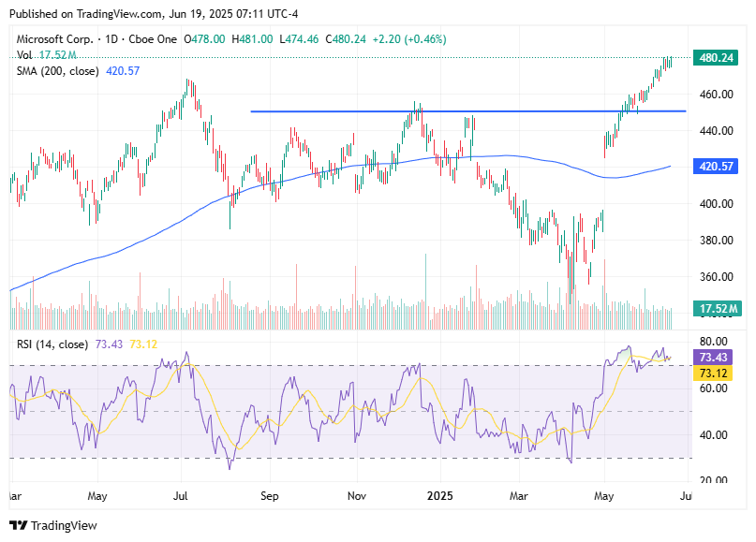Click the low value L474.46

[299, 39]
